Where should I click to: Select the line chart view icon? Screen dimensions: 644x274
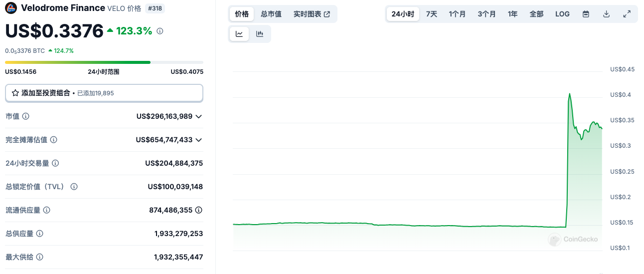(239, 34)
